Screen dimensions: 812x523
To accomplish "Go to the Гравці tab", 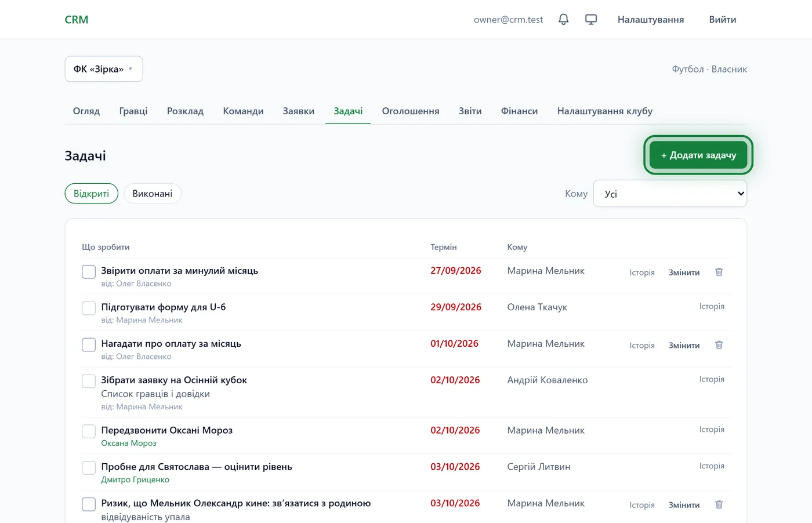I will click(x=133, y=111).
